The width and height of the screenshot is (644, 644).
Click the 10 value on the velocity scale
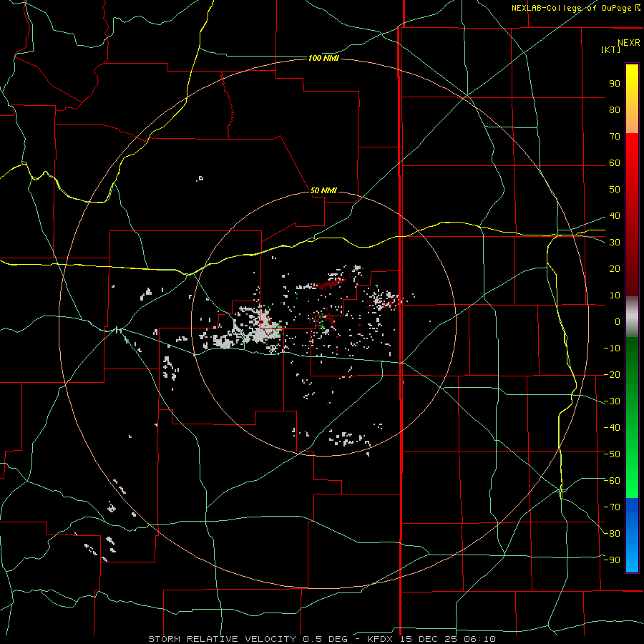click(x=615, y=296)
